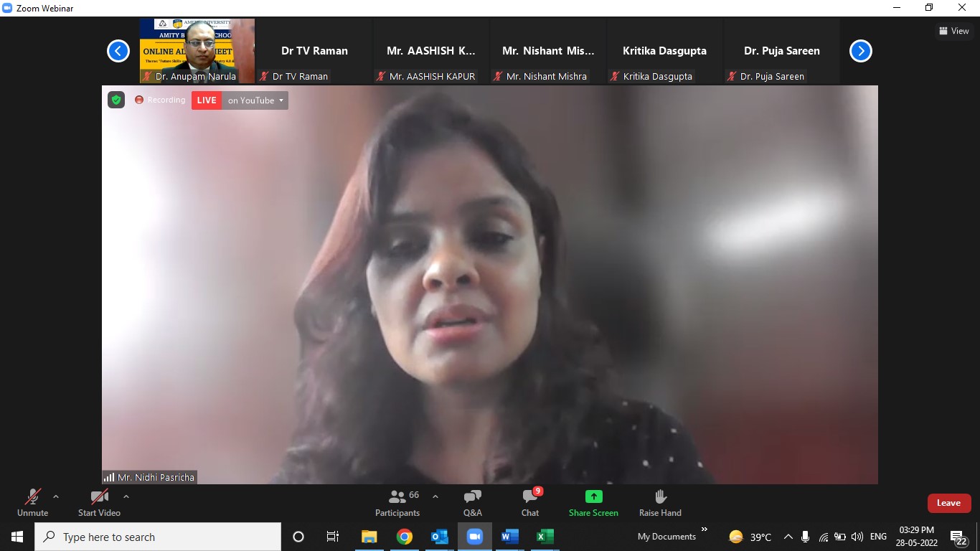Show hidden system tray icons
The height and width of the screenshot is (551, 980).
(x=788, y=537)
